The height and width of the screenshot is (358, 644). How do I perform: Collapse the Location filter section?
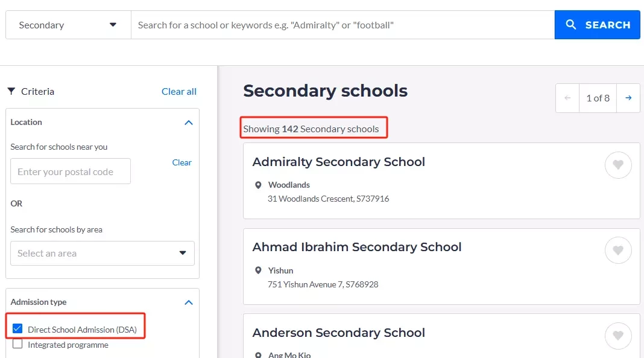click(189, 122)
